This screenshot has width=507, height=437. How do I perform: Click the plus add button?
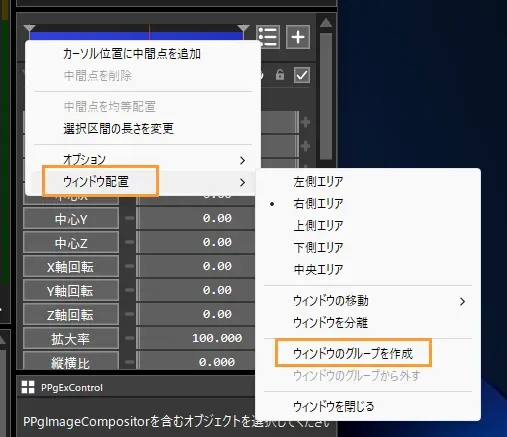(x=298, y=37)
